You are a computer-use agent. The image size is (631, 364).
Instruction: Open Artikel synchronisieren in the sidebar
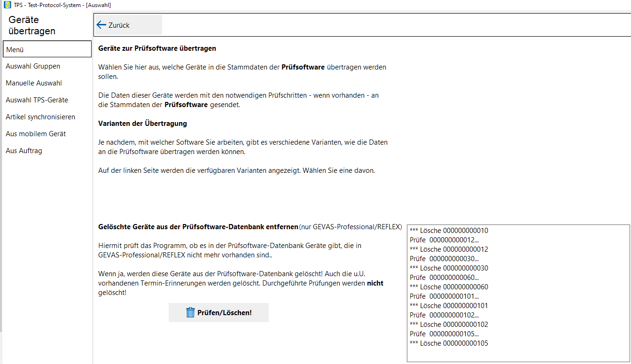pyautogui.click(x=40, y=117)
